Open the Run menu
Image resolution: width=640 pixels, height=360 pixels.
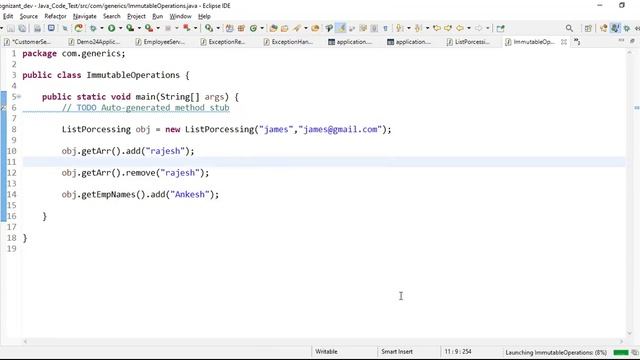tap(158, 16)
